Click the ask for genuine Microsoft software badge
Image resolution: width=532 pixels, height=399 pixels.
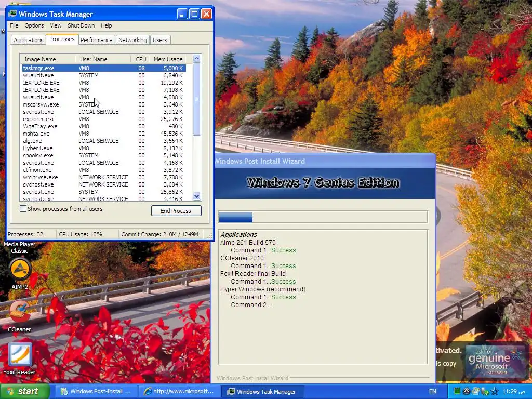[495, 361]
